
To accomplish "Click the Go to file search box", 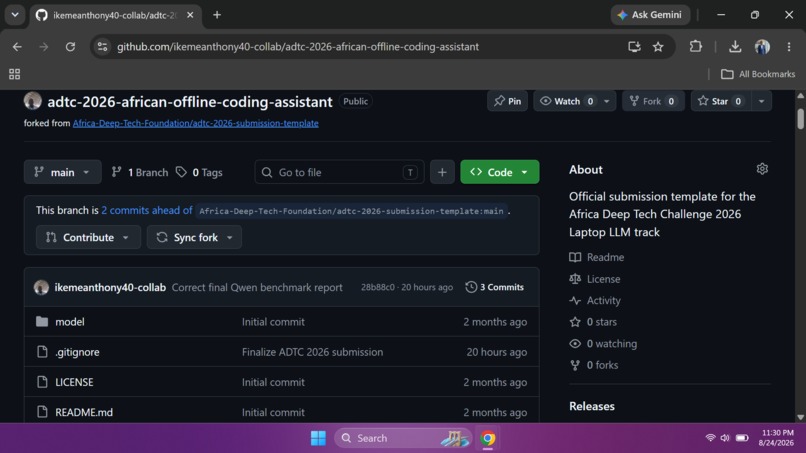I will tap(339, 172).
